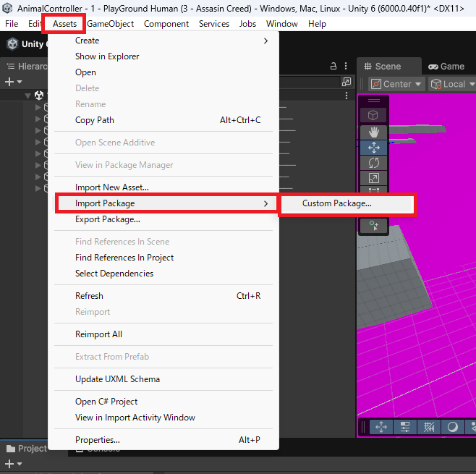The height and width of the screenshot is (474, 476).
Task: Toggle the Hierarchy panel lock icon
Action: click(x=333, y=66)
